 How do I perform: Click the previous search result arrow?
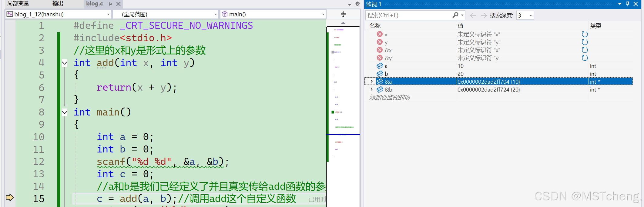tap(473, 15)
